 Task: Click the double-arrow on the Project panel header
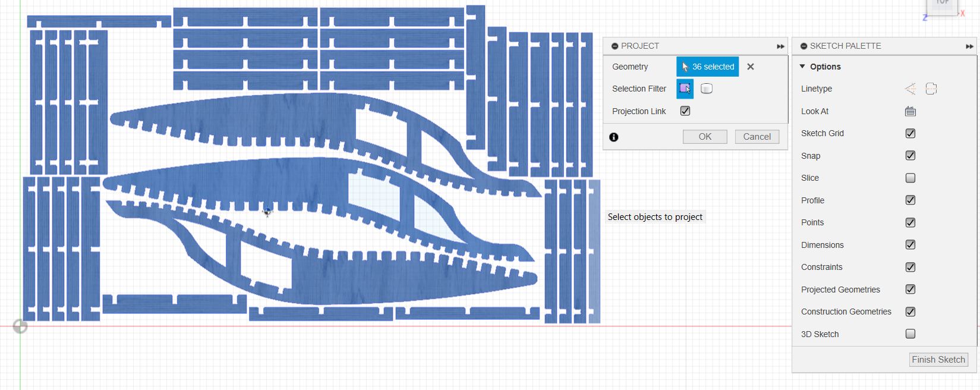point(780,46)
